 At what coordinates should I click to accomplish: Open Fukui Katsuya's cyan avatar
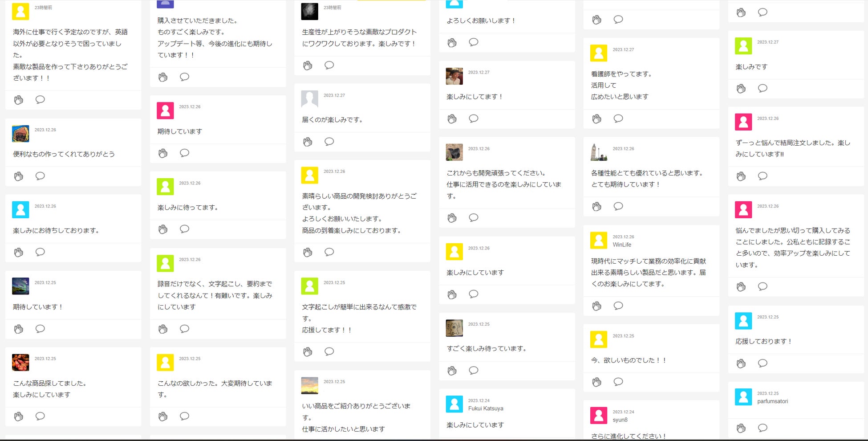[x=454, y=404]
